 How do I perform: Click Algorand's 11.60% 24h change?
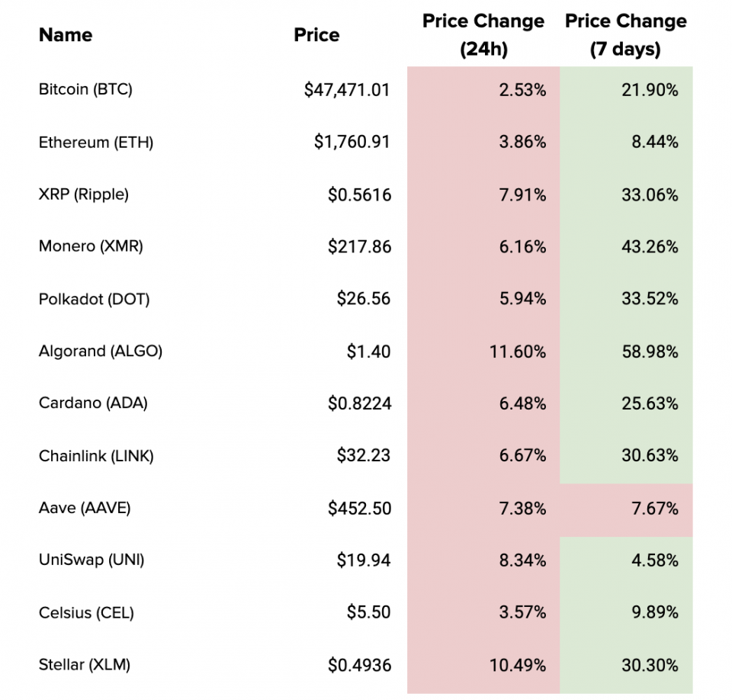[517, 352]
